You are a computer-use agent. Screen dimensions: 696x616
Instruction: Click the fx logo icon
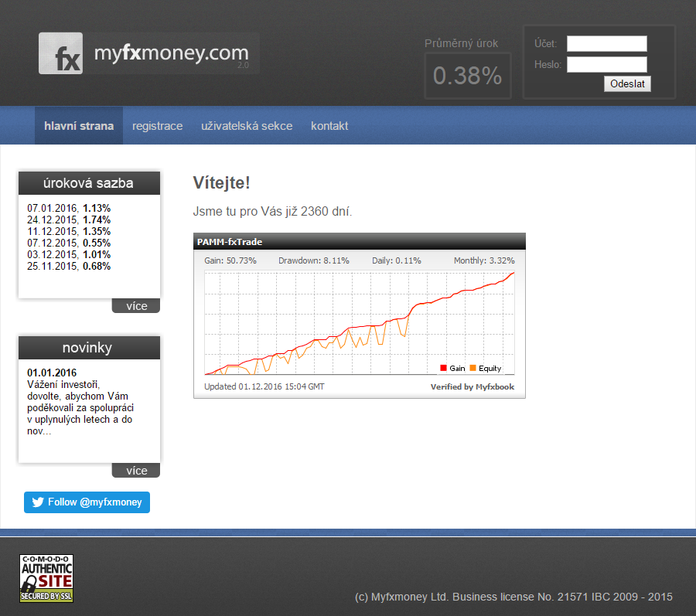(60, 53)
